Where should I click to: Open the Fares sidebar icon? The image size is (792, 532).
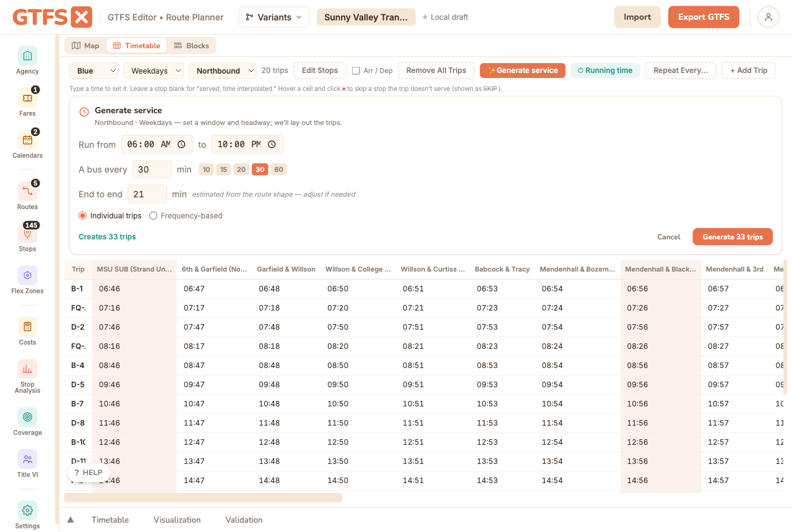point(27,98)
